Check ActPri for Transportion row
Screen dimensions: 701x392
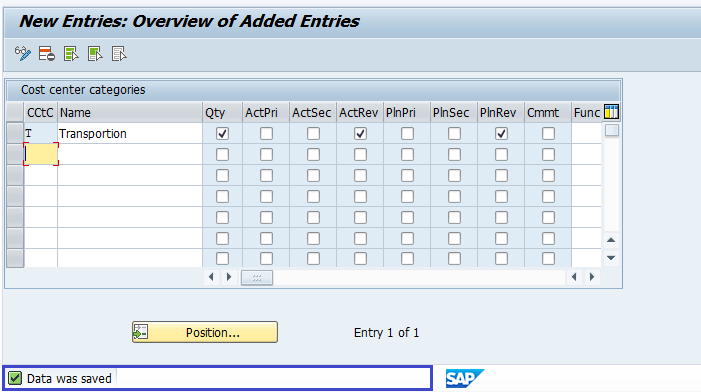(266, 134)
